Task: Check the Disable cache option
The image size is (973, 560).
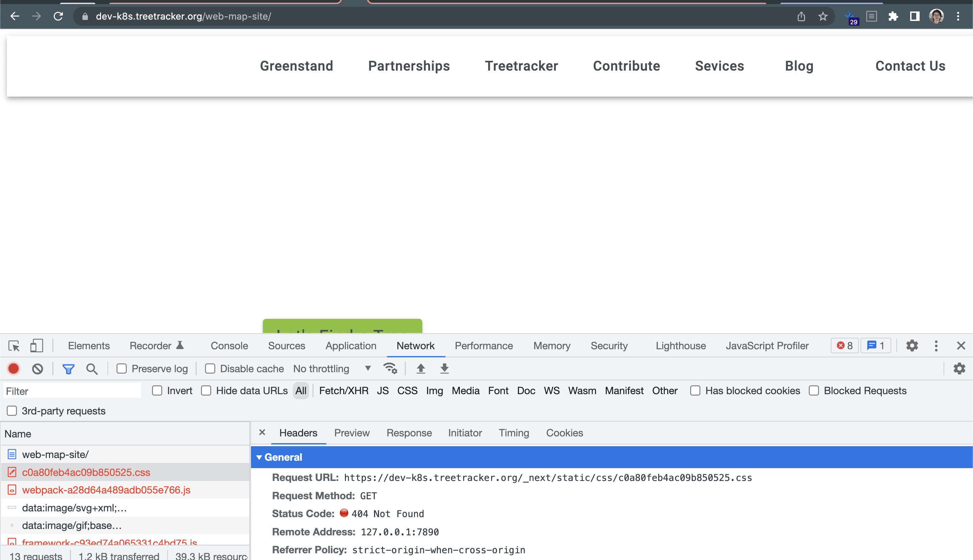Action: pyautogui.click(x=210, y=368)
